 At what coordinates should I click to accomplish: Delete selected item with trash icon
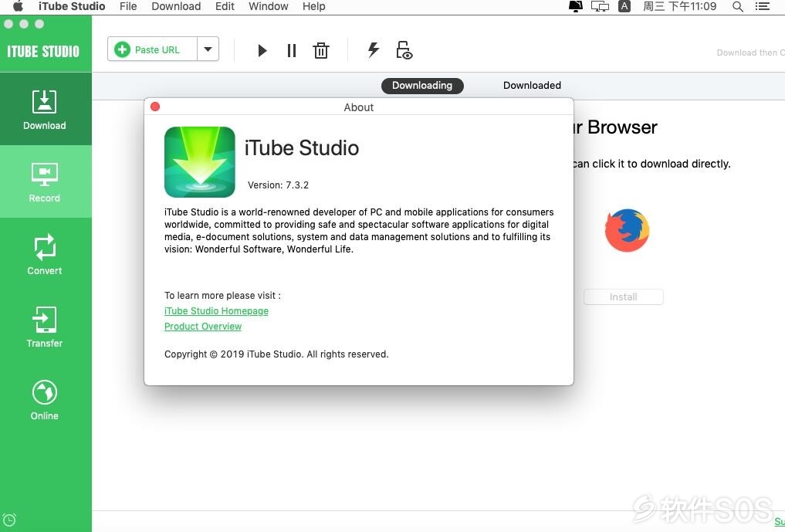(x=321, y=51)
